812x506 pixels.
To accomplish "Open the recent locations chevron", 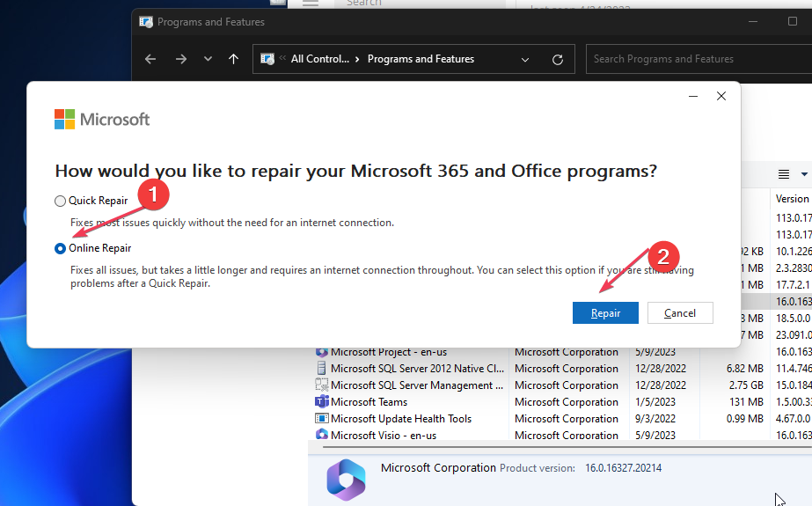I will [208, 59].
